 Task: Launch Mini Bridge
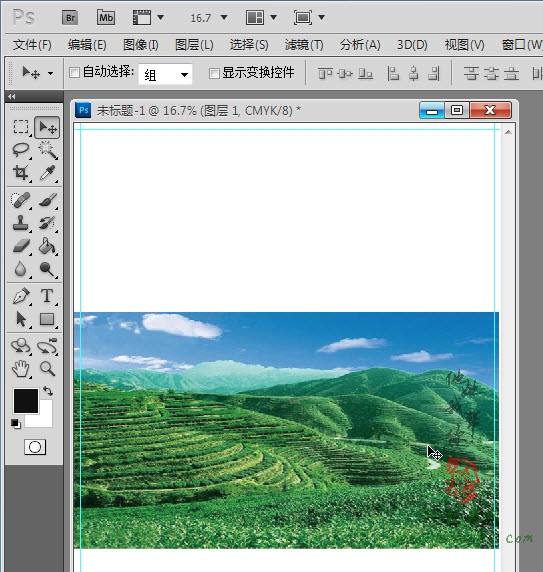[x=106, y=18]
